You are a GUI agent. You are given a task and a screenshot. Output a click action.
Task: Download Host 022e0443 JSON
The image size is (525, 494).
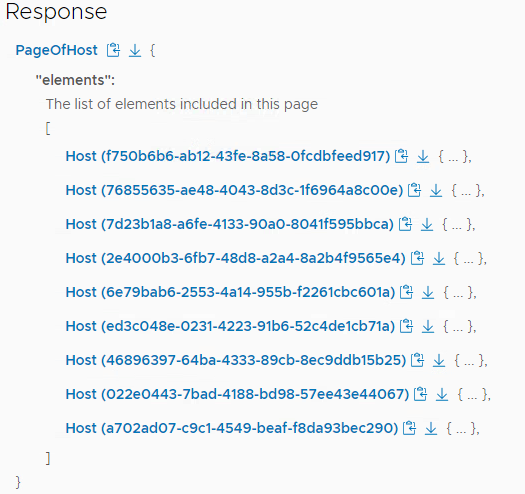pos(442,394)
